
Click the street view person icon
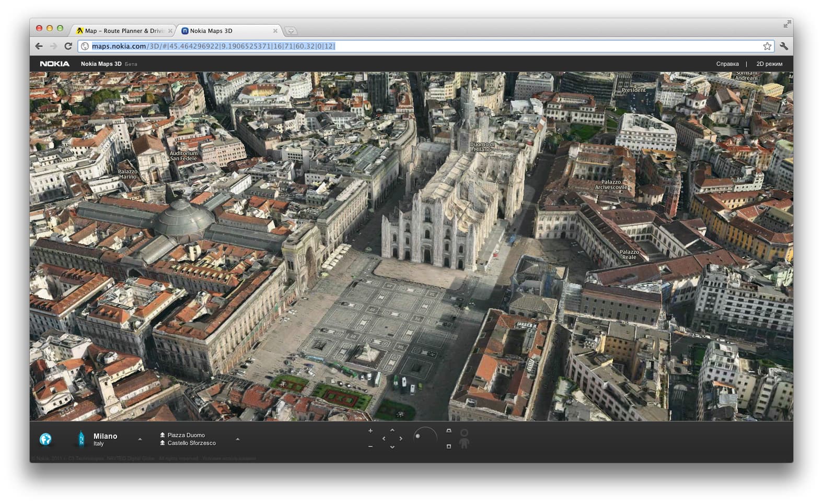(464, 439)
